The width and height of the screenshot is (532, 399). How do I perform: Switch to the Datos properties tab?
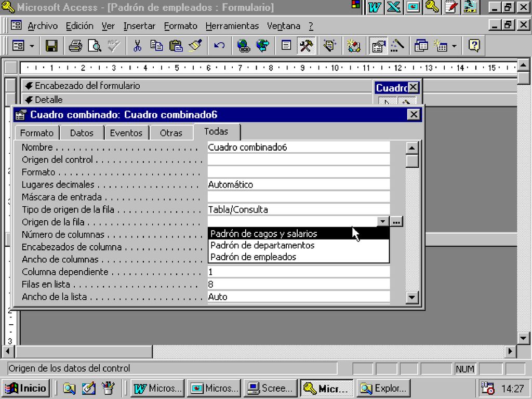[x=82, y=132]
